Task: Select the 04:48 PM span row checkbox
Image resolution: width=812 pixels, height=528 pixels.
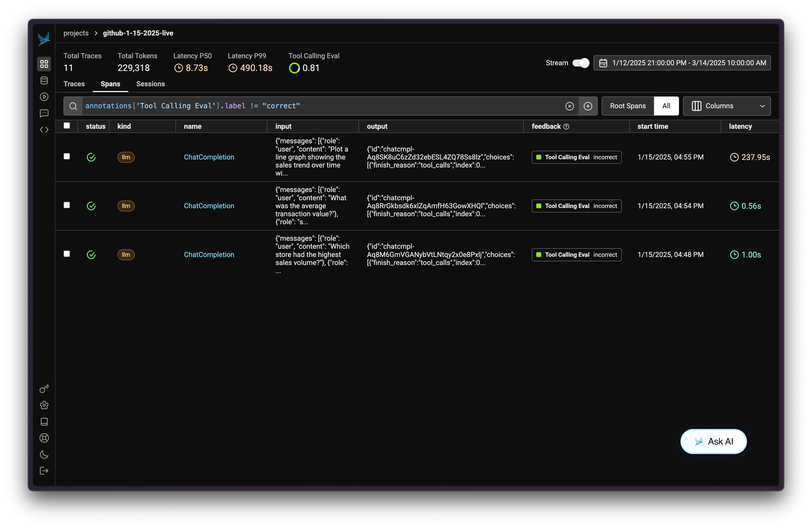Action: 67,254
